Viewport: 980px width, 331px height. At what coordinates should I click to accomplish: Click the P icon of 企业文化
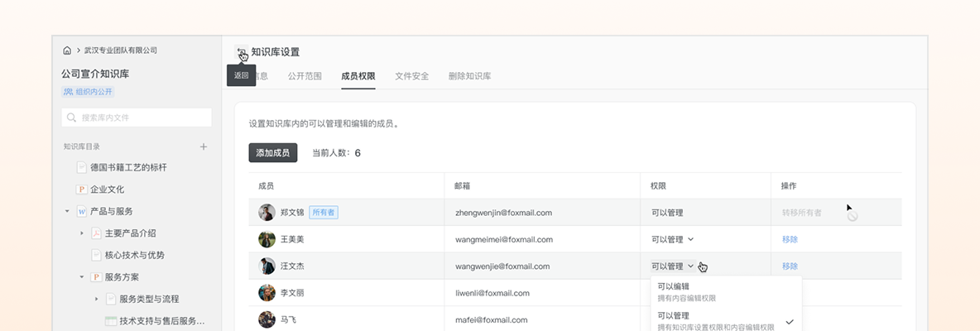click(x=81, y=189)
